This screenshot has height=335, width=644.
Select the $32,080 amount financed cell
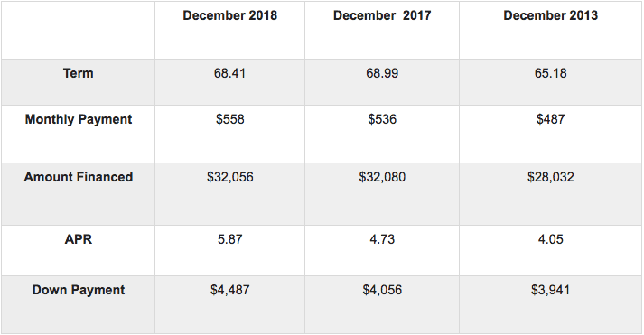point(382,177)
